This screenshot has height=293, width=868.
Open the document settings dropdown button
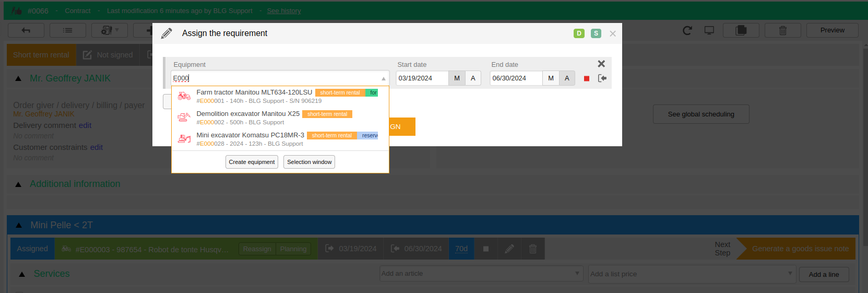(110, 30)
